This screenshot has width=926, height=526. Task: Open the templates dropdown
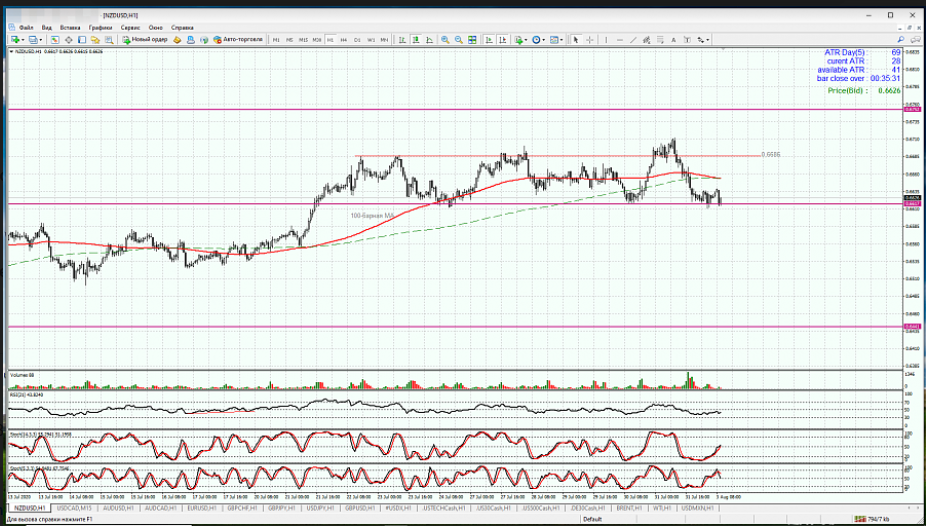pos(556,40)
